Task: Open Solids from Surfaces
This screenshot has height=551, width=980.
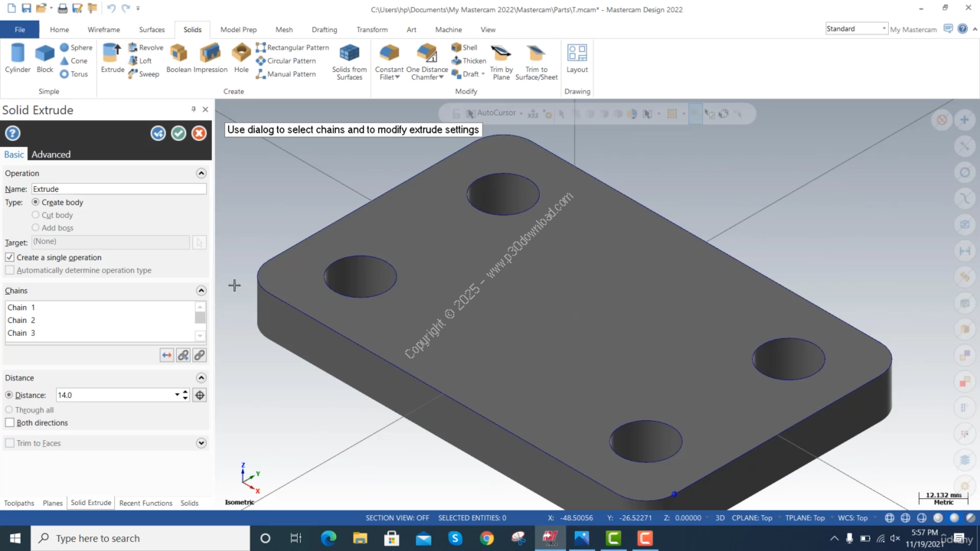Action: [349, 62]
